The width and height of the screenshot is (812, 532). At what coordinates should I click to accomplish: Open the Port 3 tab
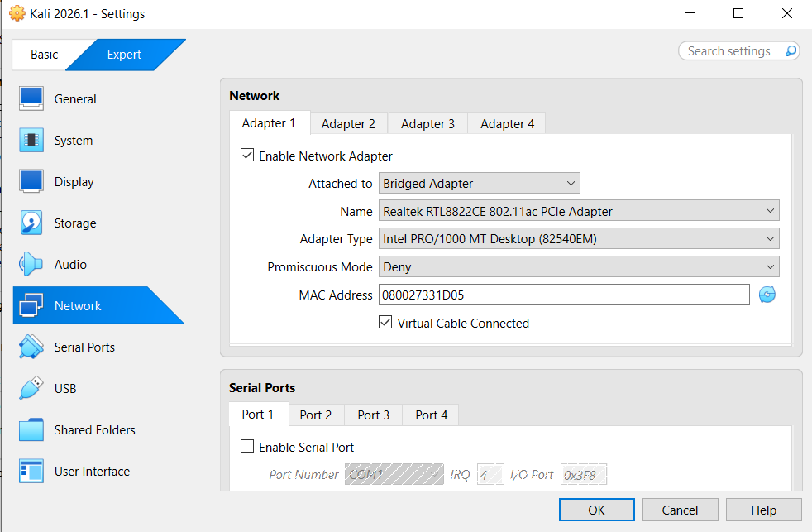point(374,415)
